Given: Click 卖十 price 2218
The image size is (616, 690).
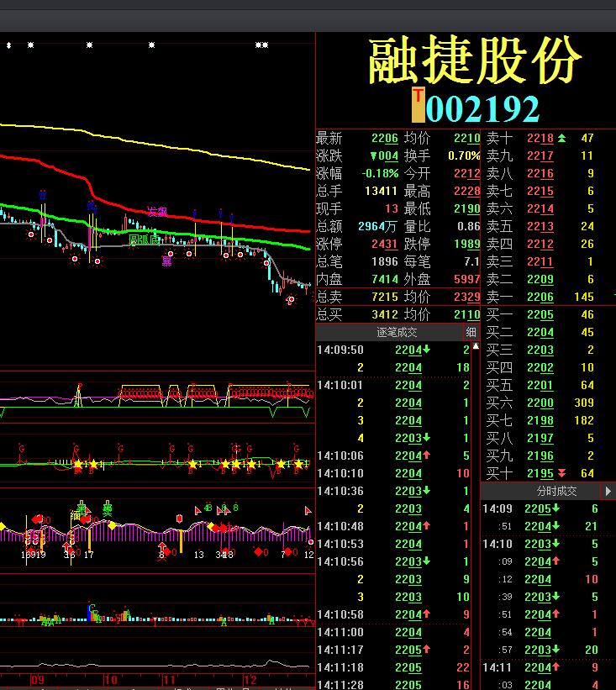Looking at the screenshot, I should [x=540, y=138].
